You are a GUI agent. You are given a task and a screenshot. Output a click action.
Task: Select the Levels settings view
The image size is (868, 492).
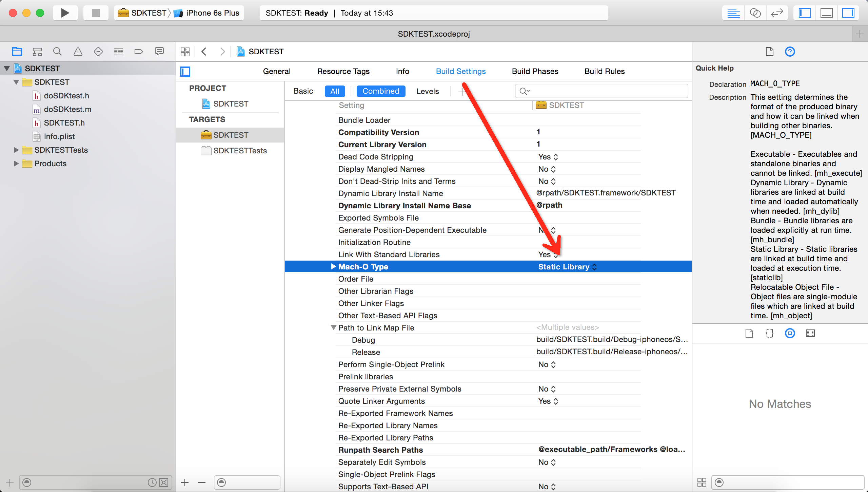pyautogui.click(x=428, y=91)
